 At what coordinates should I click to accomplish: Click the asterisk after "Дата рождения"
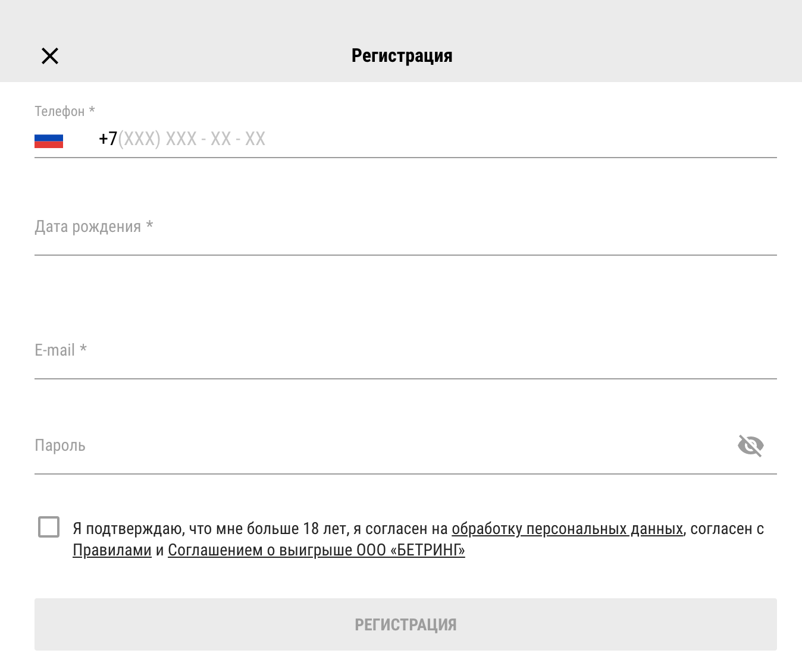coord(150,225)
